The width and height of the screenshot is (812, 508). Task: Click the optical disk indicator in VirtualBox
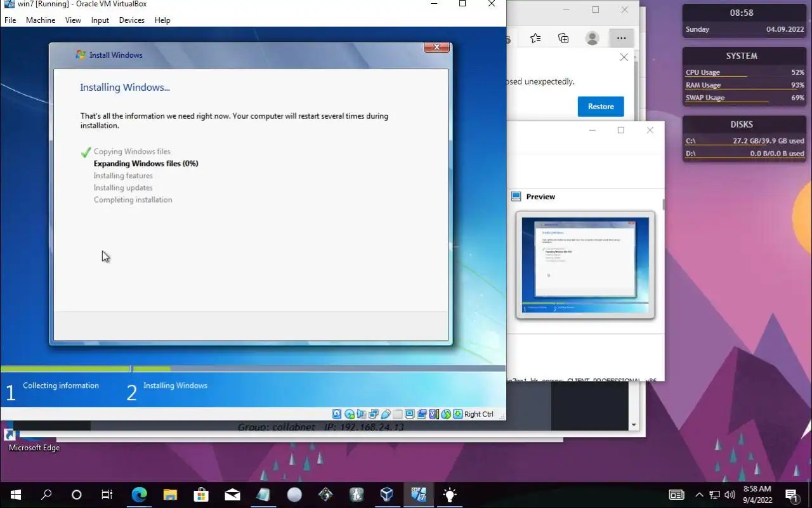click(x=350, y=414)
